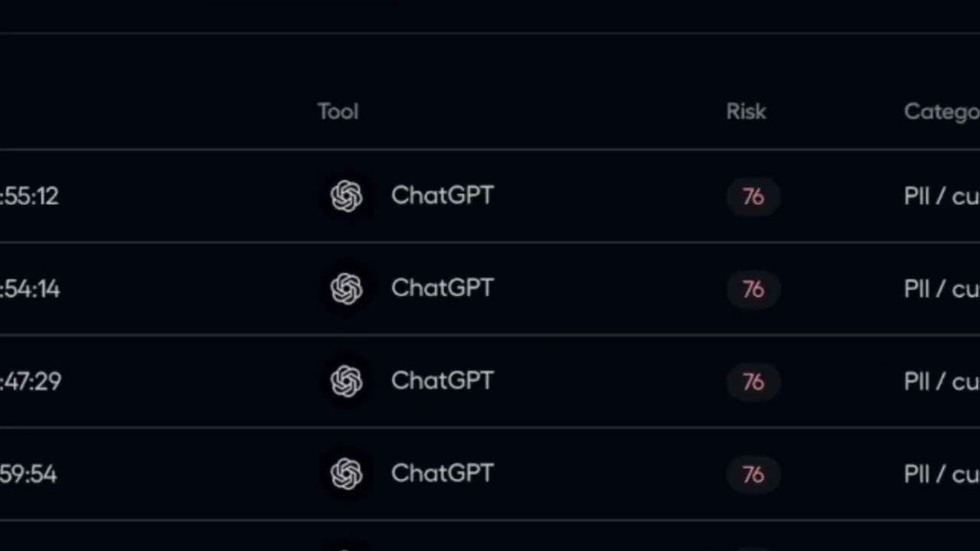The height and width of the screenshot is (551, 980).
Task: Click the ChatGPT logo in the :47:29 row
Action: coord(346,381)
